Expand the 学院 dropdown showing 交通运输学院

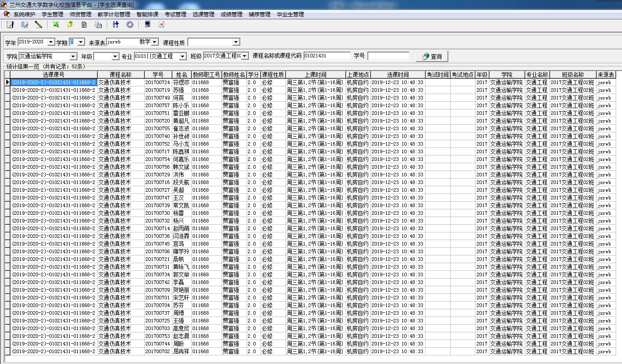[x=73, y=56]
